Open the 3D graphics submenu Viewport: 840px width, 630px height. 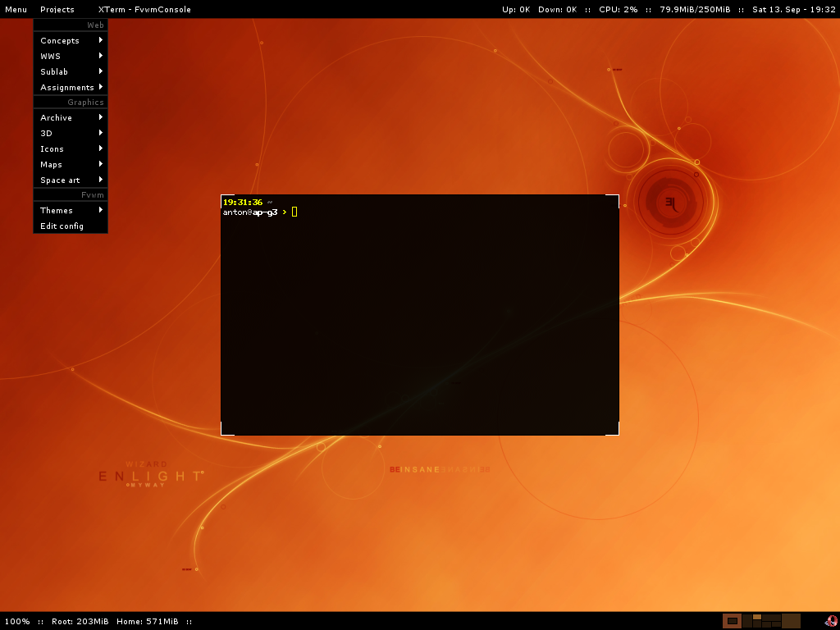(71, 133)
